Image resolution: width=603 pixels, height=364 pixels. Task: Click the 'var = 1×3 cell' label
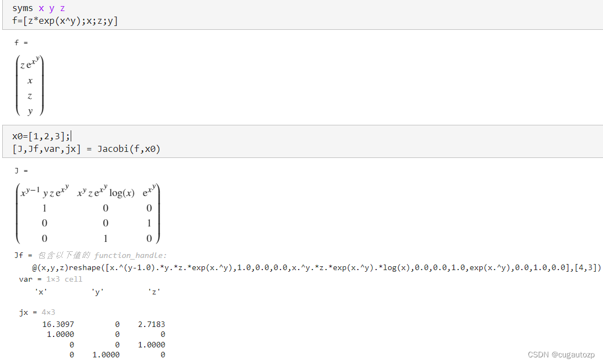[50, 279]
